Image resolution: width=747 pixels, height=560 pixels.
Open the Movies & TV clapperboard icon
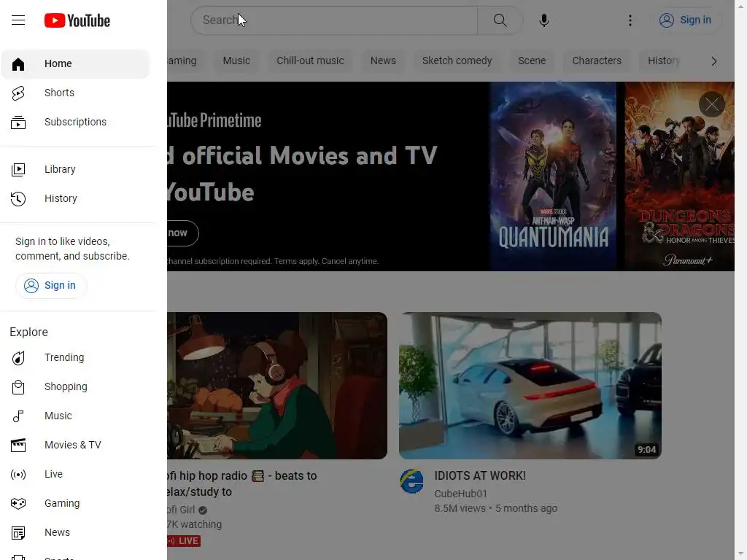tap(18, 446)
